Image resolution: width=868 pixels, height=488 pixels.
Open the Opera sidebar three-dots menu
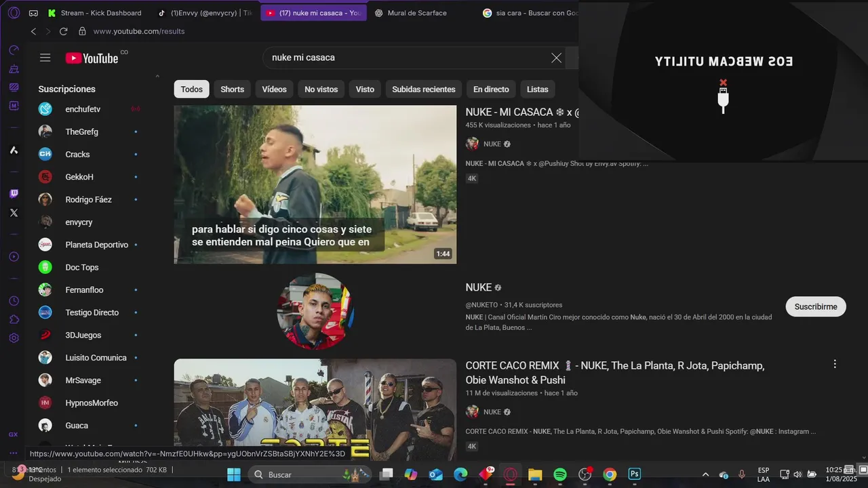pyautogui.click(x=14, y=453)
